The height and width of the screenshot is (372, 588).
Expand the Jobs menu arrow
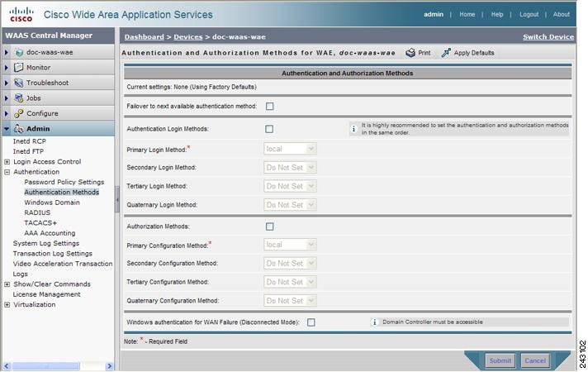(x=7, y=98)
